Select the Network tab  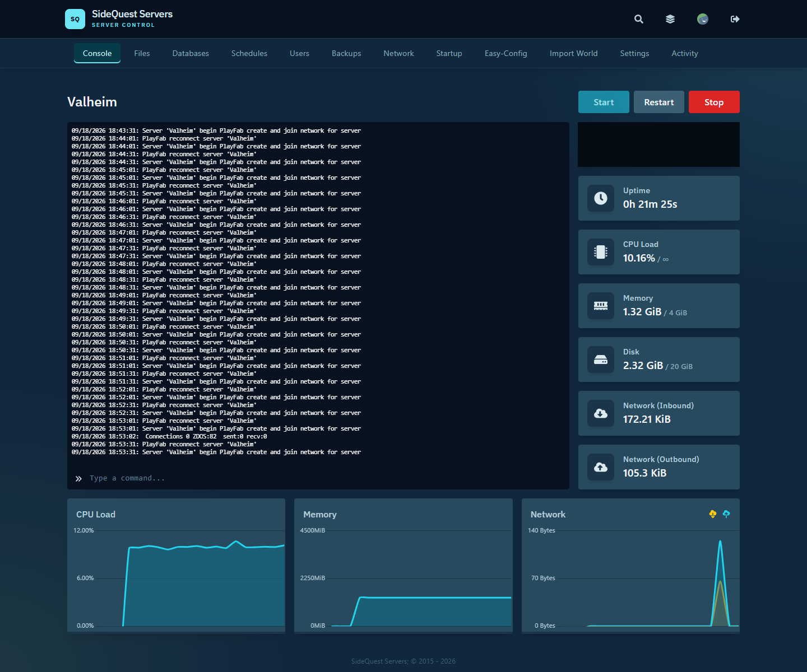pos(399,53)
